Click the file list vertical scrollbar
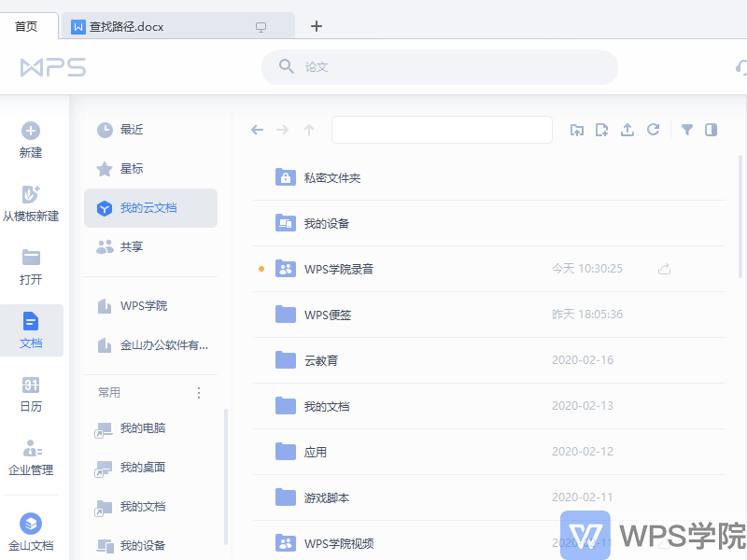Viewport: 747px width, 560px height. [740, 217]
